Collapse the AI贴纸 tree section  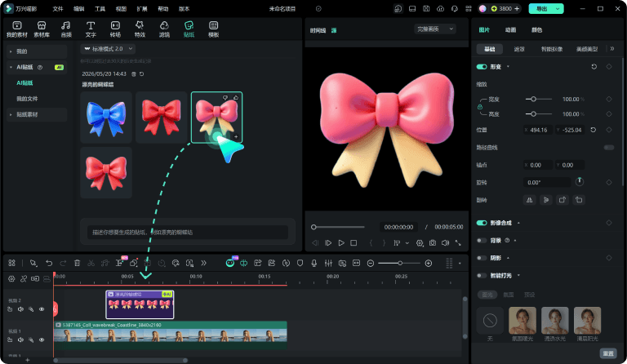point(11,67)
